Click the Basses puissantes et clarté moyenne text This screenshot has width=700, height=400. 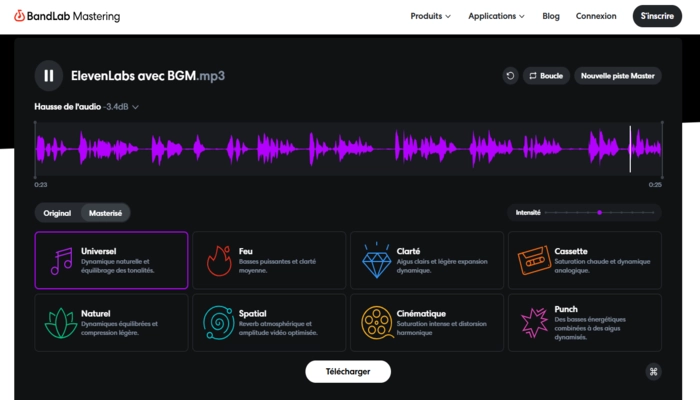point(277,266)
